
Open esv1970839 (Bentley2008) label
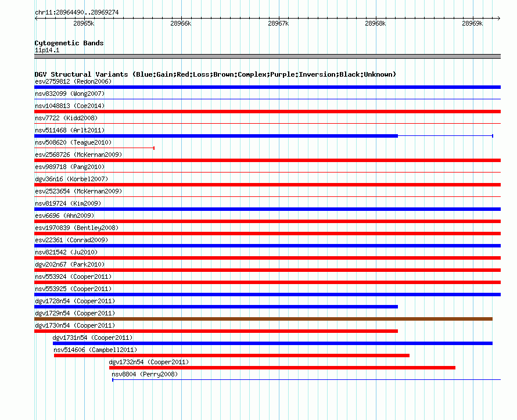pyautogui.click(x=77, y=228)
